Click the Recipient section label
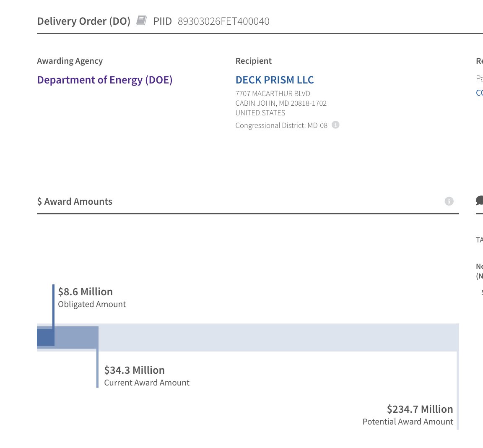 pyautogui.click(x=254, y=61)
